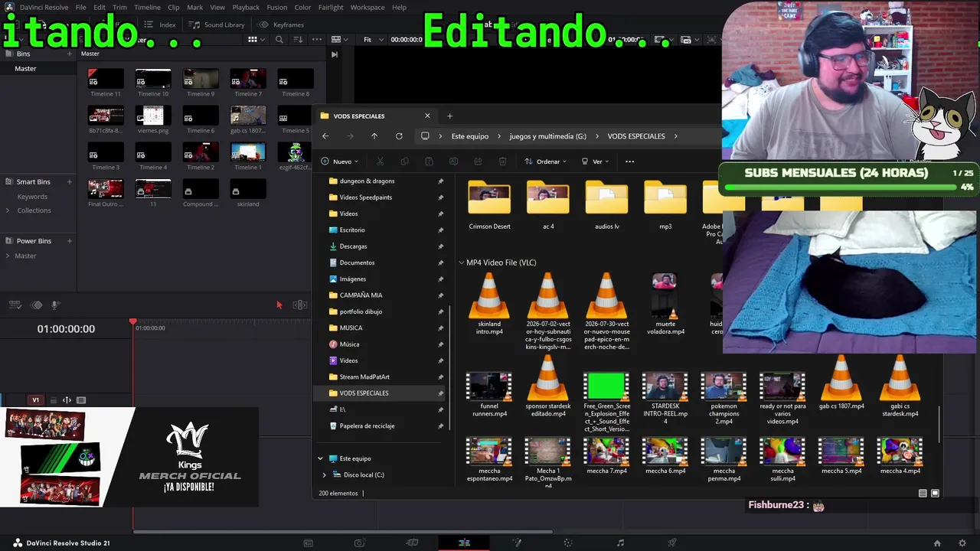Open the Ver view dropdown

(594, 161)
